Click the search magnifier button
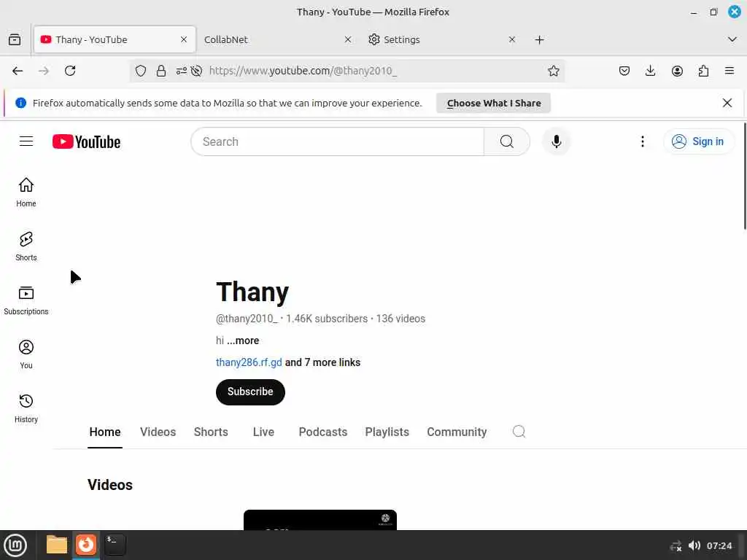747x560 pixels. [x=506, y=141]
